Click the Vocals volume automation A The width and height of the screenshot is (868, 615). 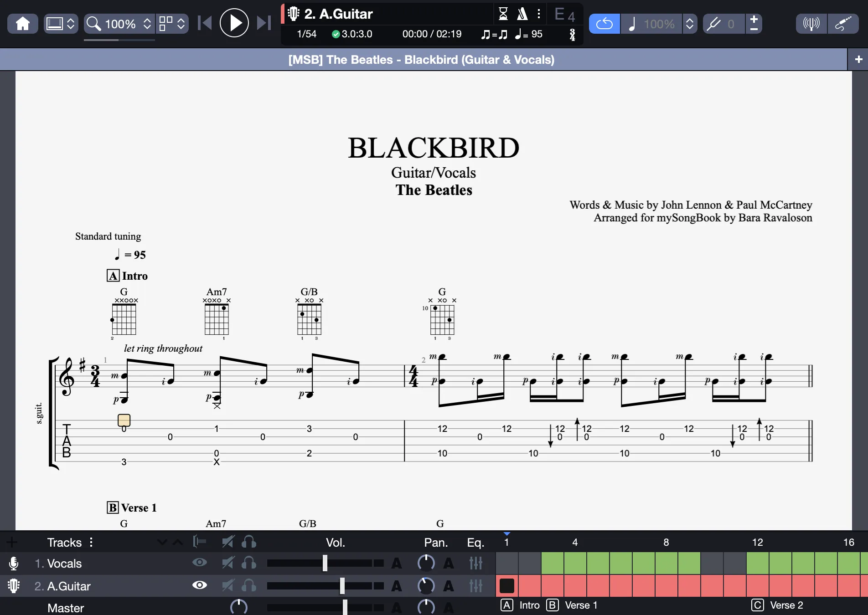(397, 564)
